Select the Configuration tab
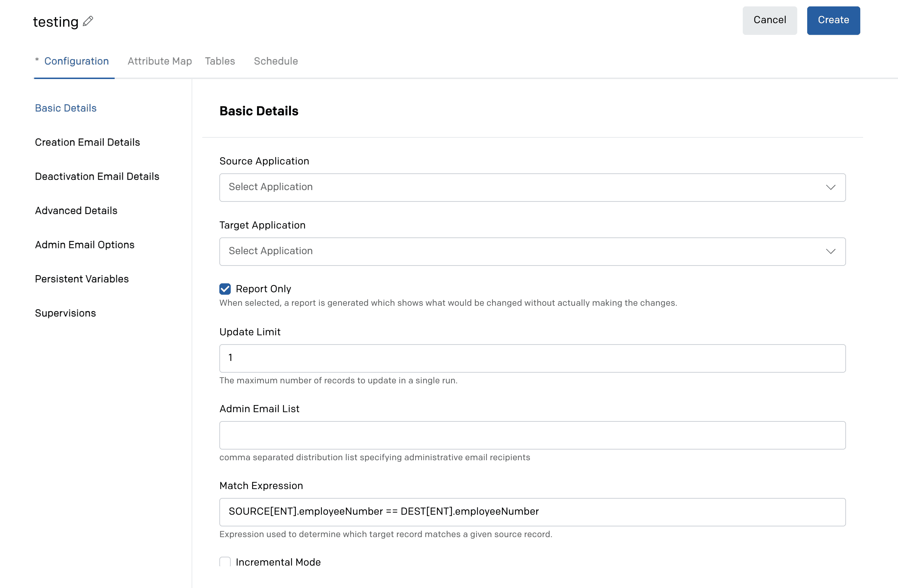 pyautogui.click(x=77, y=61)
